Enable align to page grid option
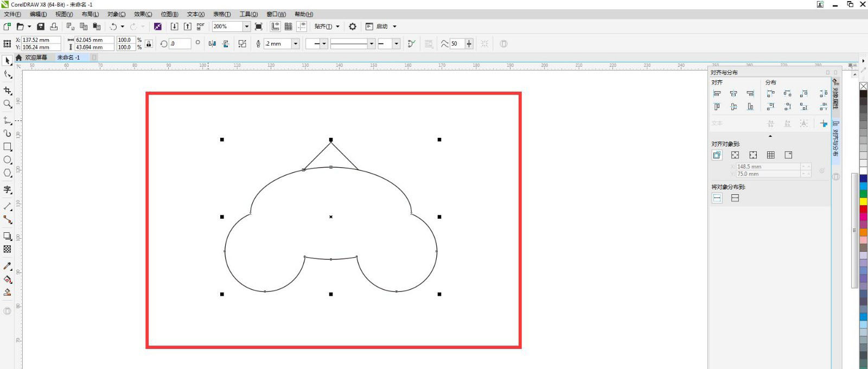Screen dimensions: 868x369 point(770,155)
